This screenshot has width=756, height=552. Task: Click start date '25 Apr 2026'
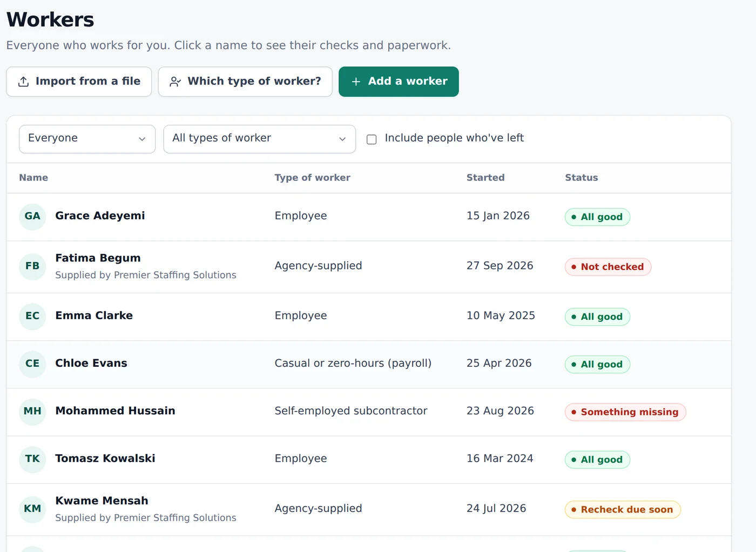point(499,363)
